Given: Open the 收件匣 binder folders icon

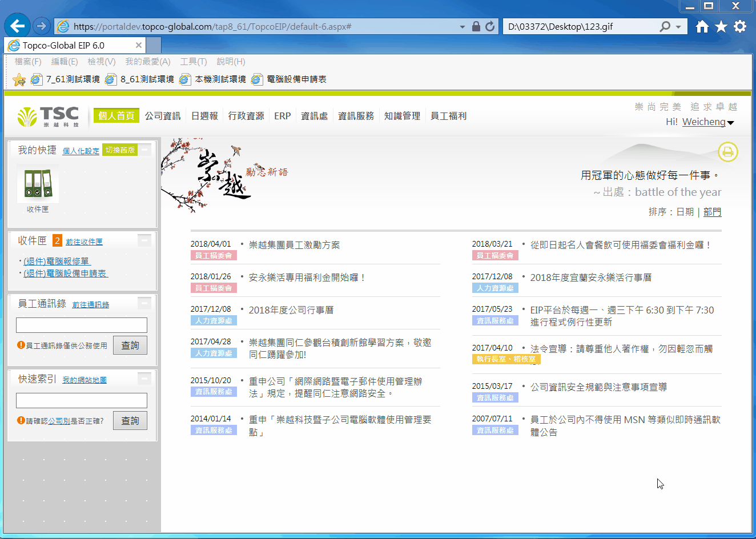Looking at the screenshot, I should 38,184.
